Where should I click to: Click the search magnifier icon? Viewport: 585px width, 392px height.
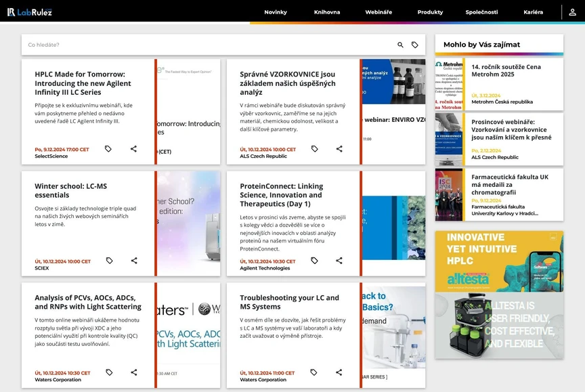point(400,45)
